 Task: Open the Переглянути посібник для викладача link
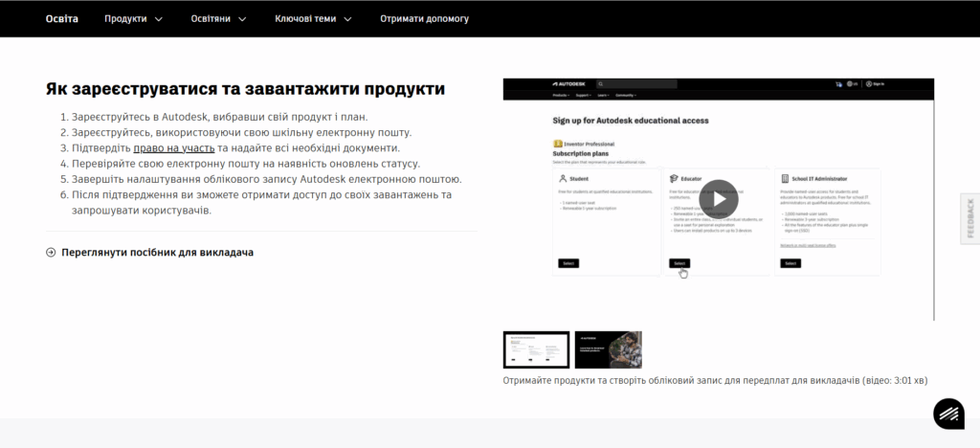tap(157, 253)
